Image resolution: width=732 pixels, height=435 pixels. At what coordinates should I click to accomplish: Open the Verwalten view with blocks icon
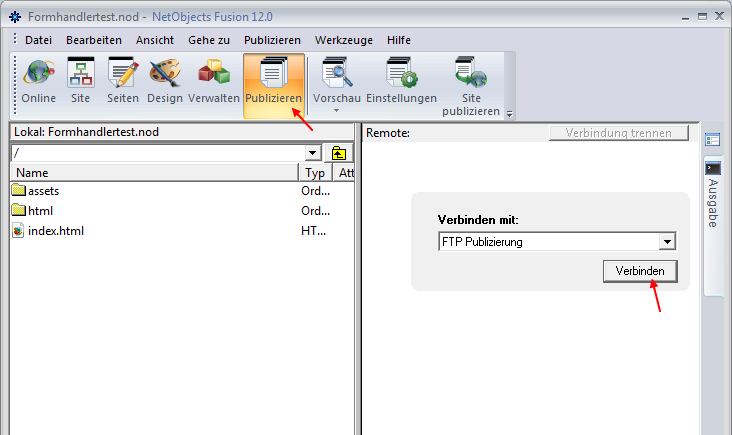[214, 81]
